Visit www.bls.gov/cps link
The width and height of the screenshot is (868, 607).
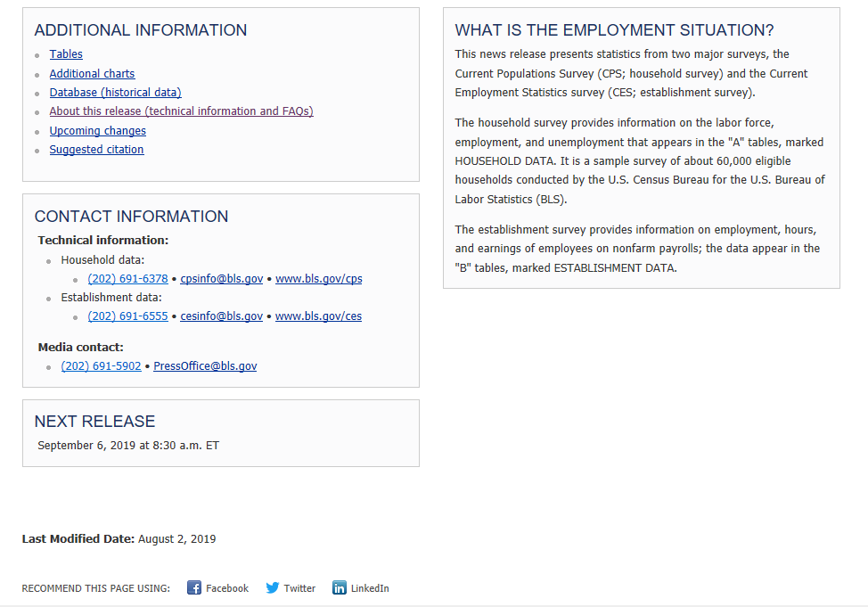click(x=318, y=279)
